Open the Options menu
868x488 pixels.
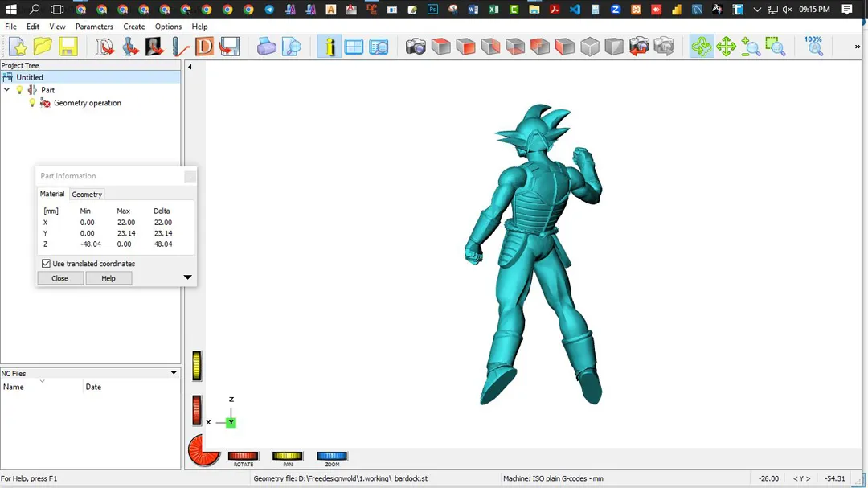168,27
